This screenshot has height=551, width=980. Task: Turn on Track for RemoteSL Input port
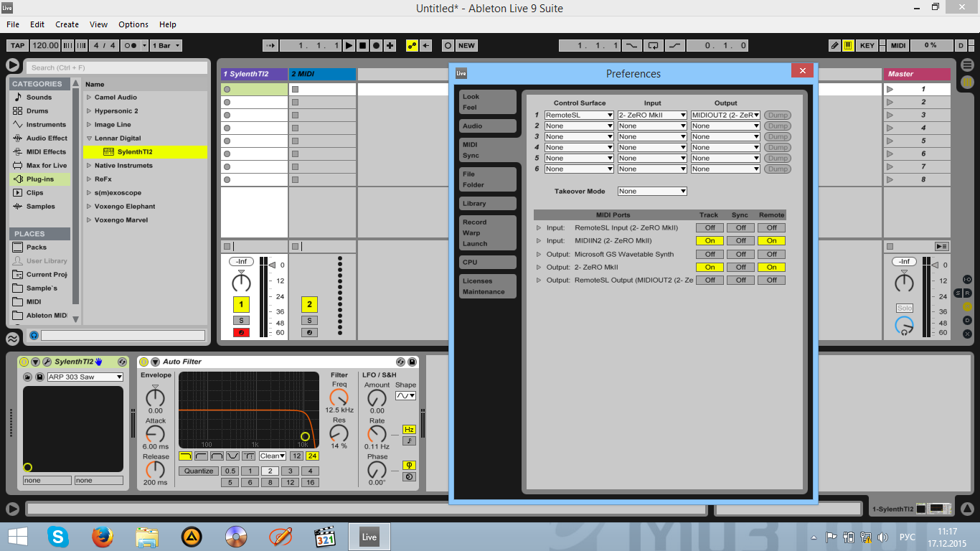click(x=710, y=227)
